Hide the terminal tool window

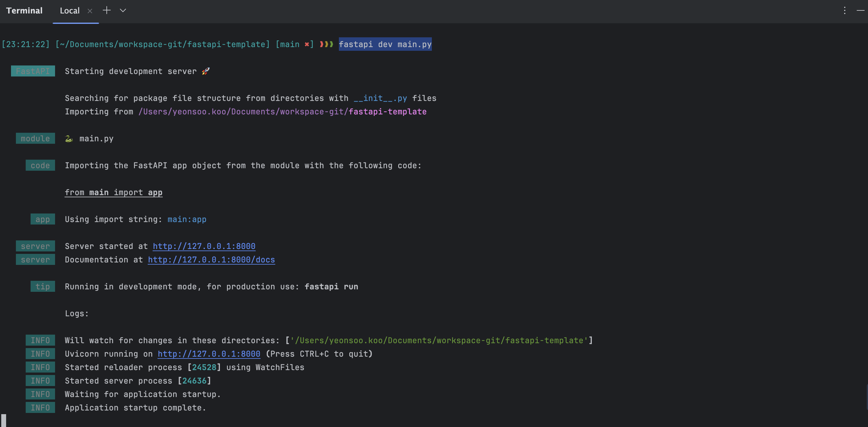click(x=860, y=10)
